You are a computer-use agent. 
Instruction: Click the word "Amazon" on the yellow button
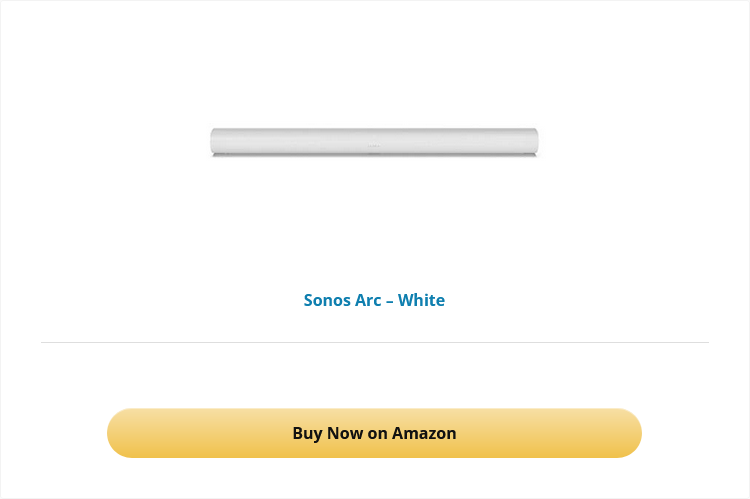click(424, 433)
